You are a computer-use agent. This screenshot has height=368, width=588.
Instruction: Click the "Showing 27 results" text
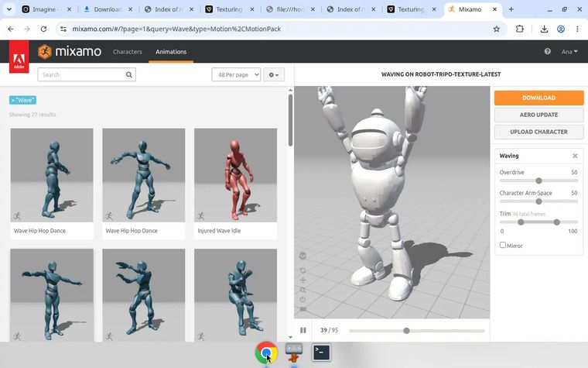coord(32,115)
